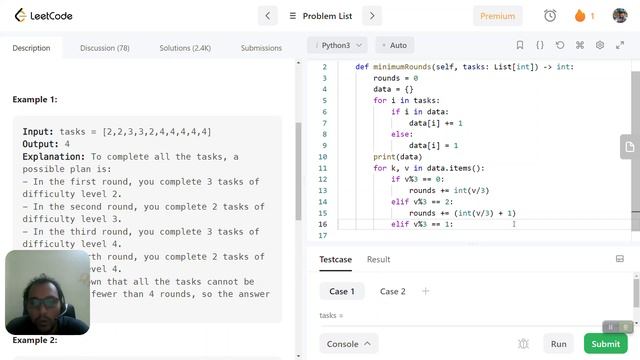Click the LeetCode logo
640x360 pixels.
point(43,16)
